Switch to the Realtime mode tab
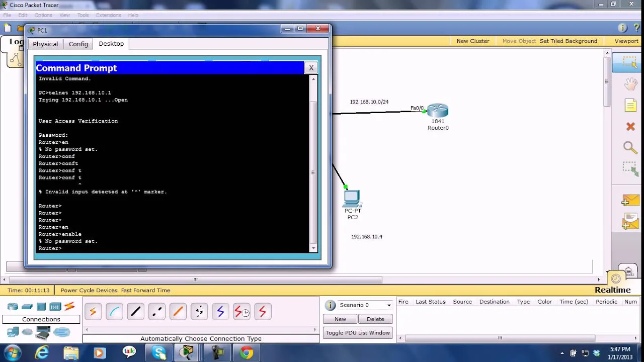Image resolution: width=644 pixels, height=362 pixels. (x=612, y=290)
